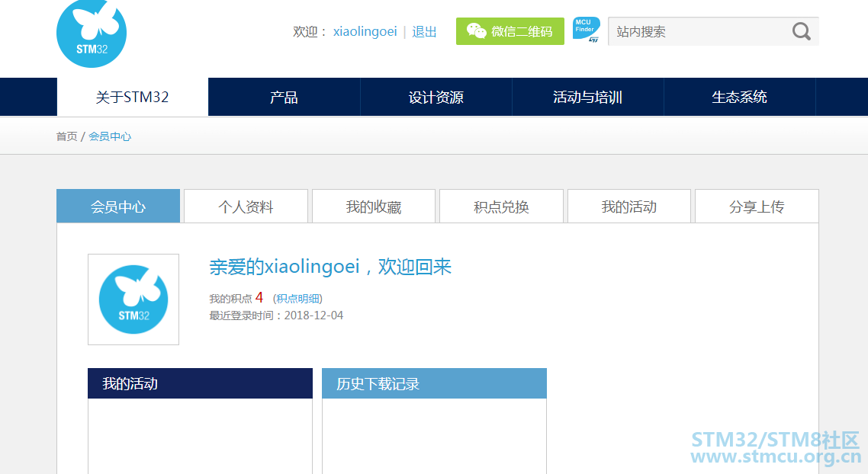Image resolution: width=868 pixels, height=474 pixels.
Task: Click the search magnifier icon
Action: [x=801, y=31]
